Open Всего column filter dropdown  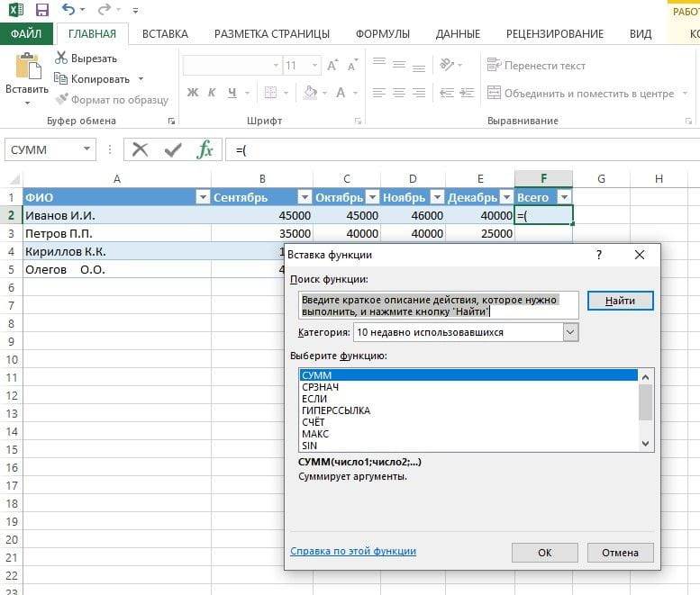(x=564, y=197)
